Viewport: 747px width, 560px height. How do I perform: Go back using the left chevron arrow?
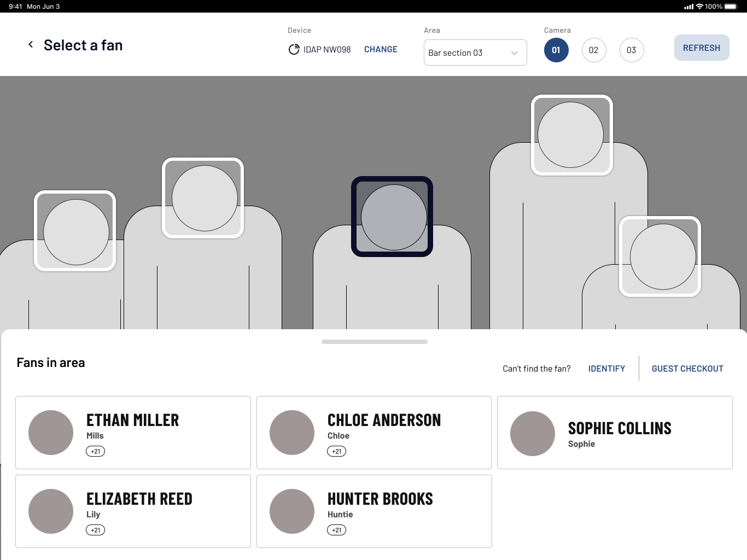point(31,45)
